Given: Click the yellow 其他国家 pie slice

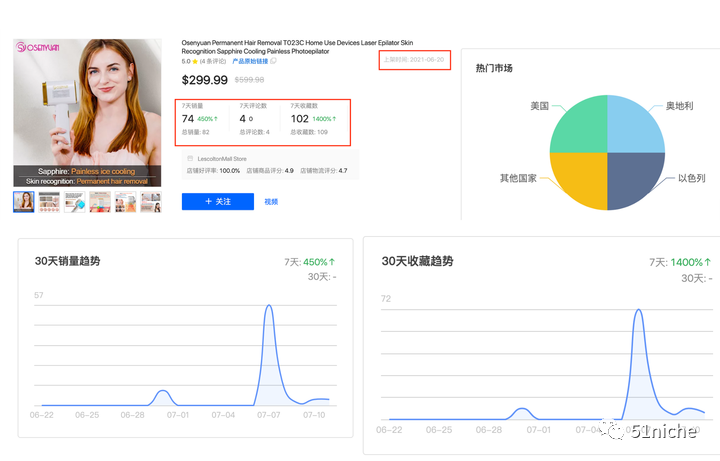Looking at the screenshot, I should tap(584, 176).
